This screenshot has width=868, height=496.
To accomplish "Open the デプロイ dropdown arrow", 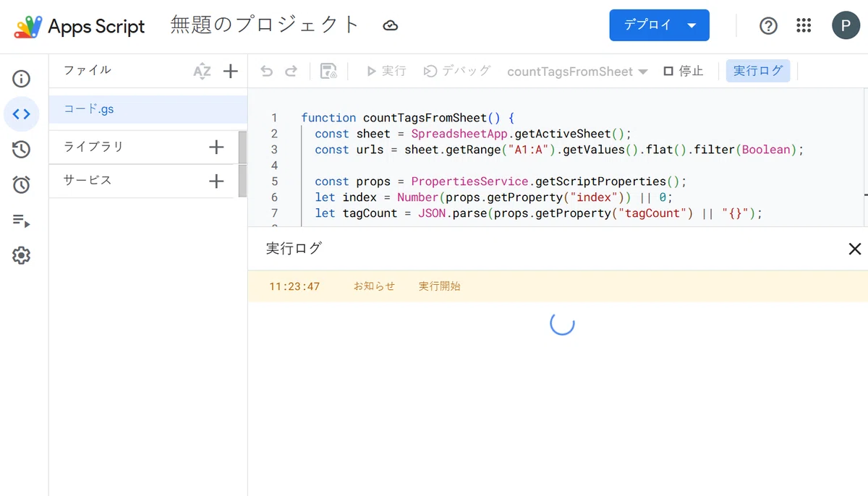I will [692, 25].
